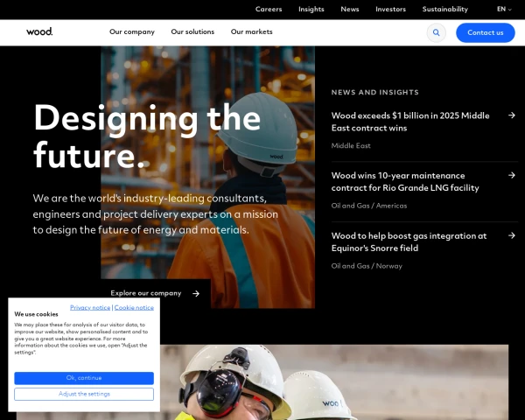Go to Careers page
Image resolution: width=525 pixels, height=420 pixels.
point(269,9)
